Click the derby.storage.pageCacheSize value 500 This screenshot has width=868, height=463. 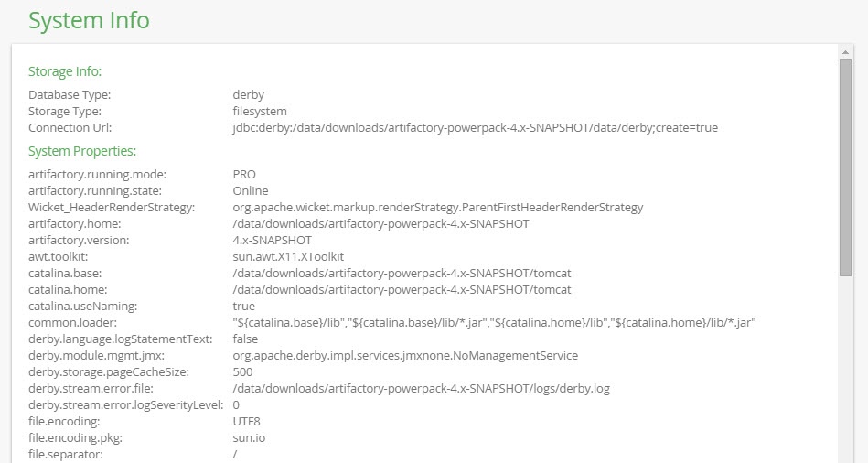(243, 372)
